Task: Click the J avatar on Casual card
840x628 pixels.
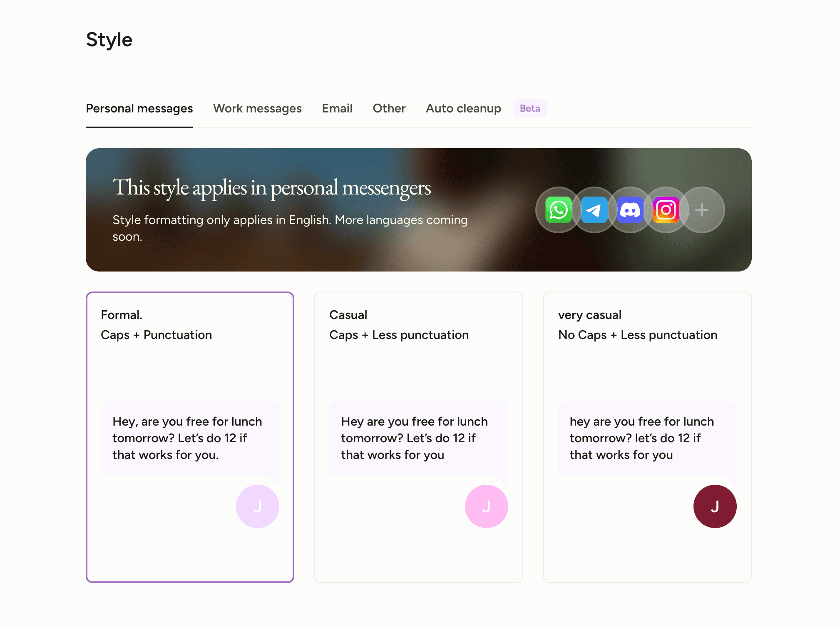Action: coord(486,506)
